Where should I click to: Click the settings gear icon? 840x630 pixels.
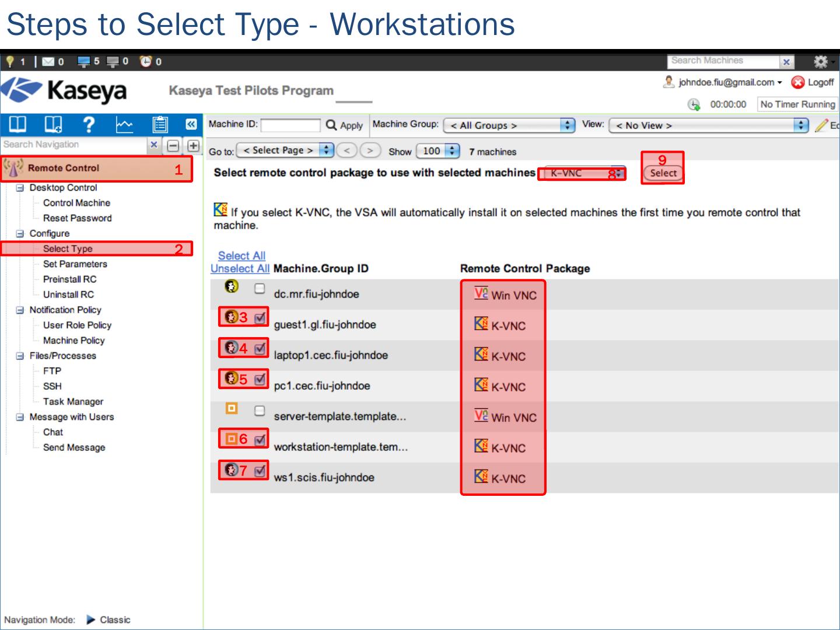tap(820, 61)
